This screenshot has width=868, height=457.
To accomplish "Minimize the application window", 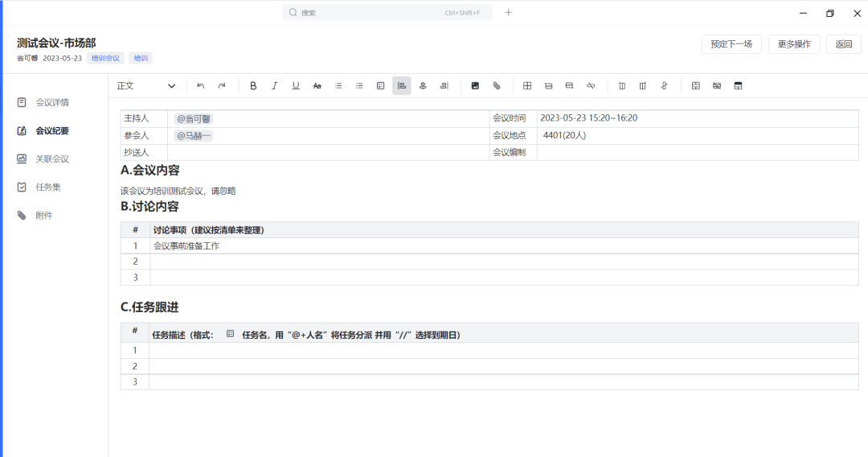I will (x=803, y=14).
